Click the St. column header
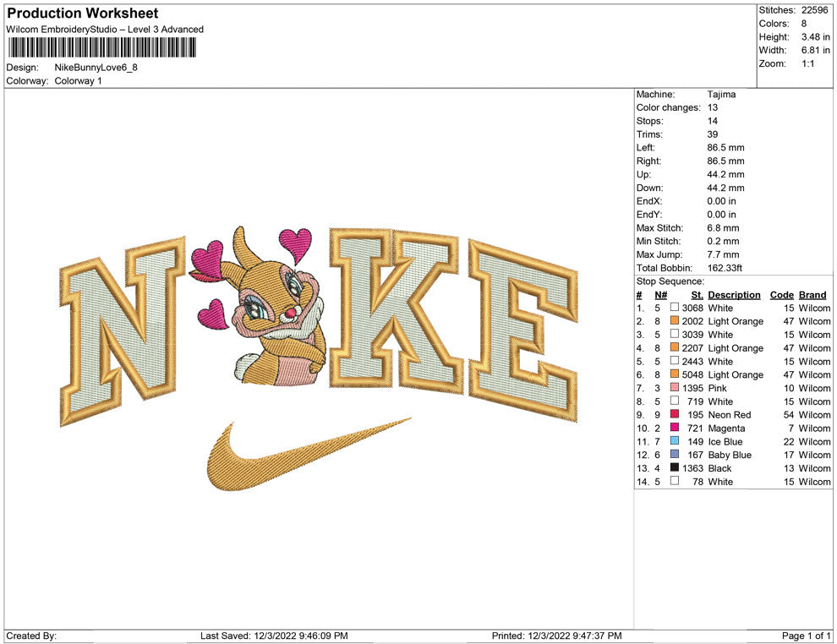 [x=697, y=295]
